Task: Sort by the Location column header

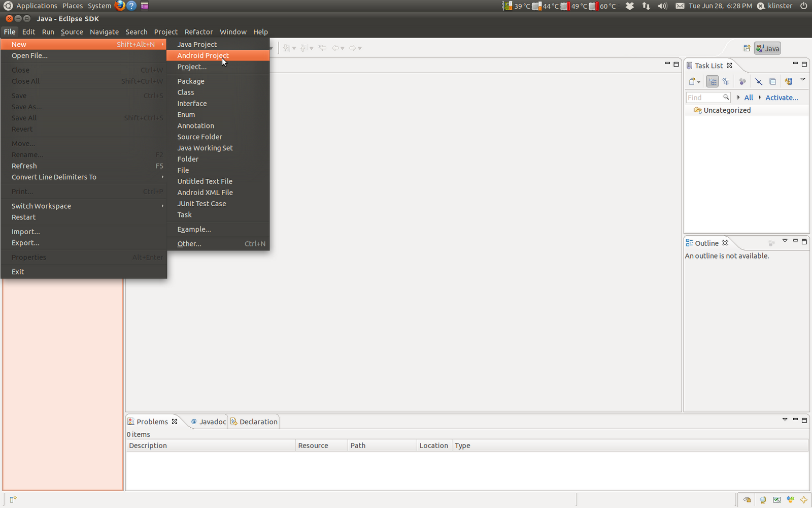Action: click(x=434, y=446)
